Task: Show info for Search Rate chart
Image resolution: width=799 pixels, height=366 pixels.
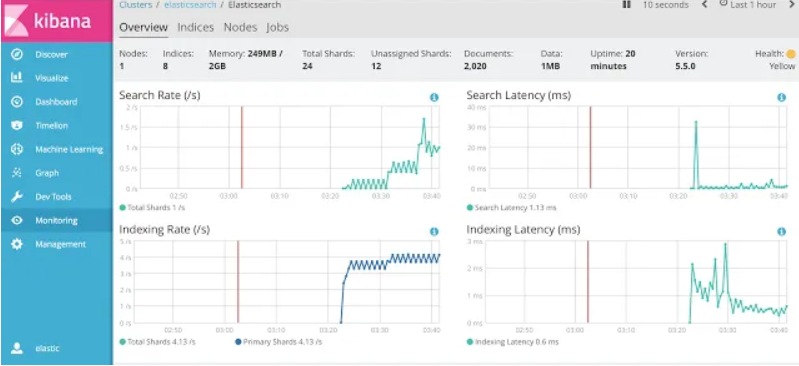Action: tap(434, 97)
